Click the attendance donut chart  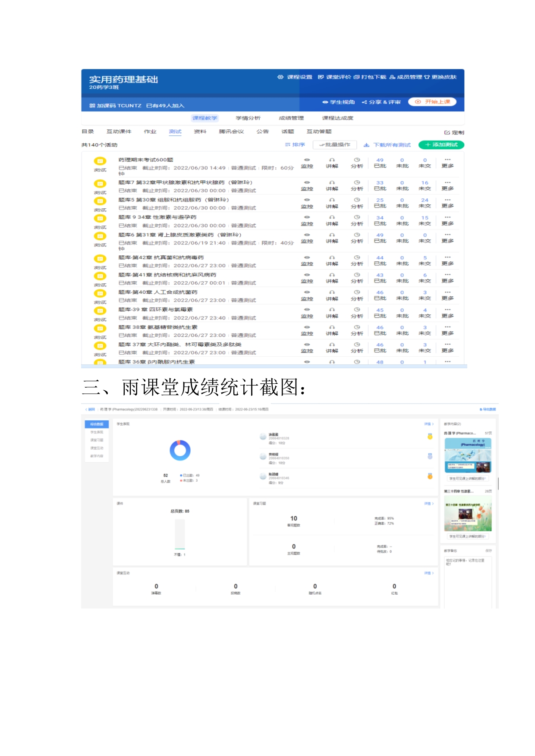[180, 451]
